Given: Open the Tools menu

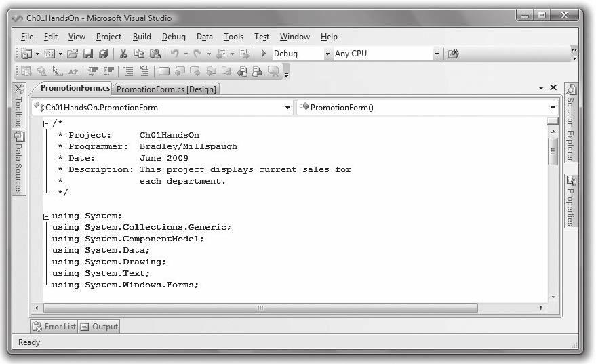Looking at the screenshot, I should pyautogui.click(x=233, y=37).
